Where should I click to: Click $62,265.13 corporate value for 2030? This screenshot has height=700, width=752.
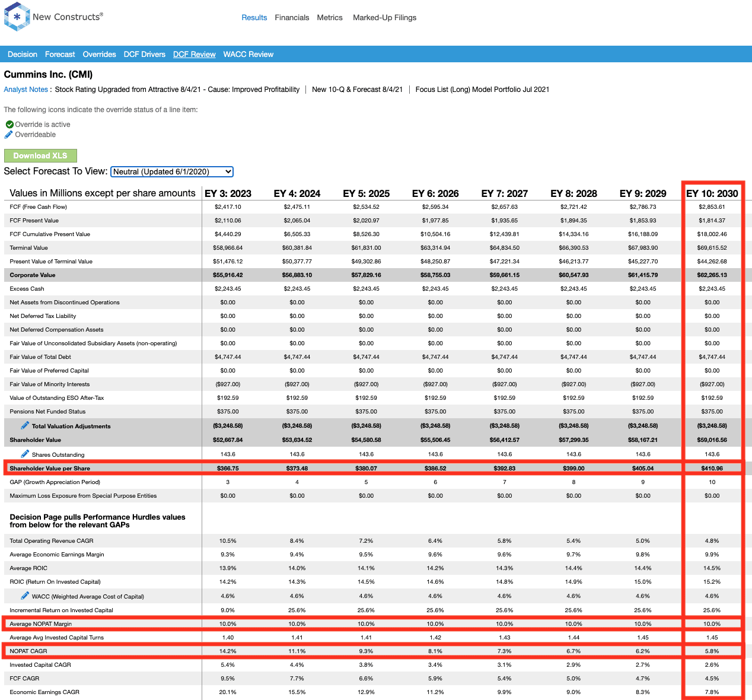712,275
